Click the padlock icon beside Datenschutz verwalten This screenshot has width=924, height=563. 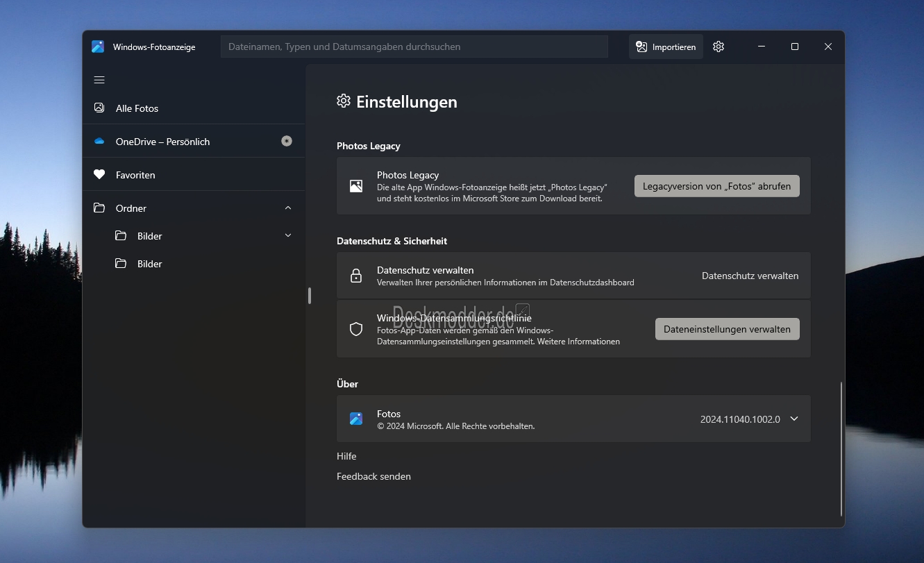[356, 276]
